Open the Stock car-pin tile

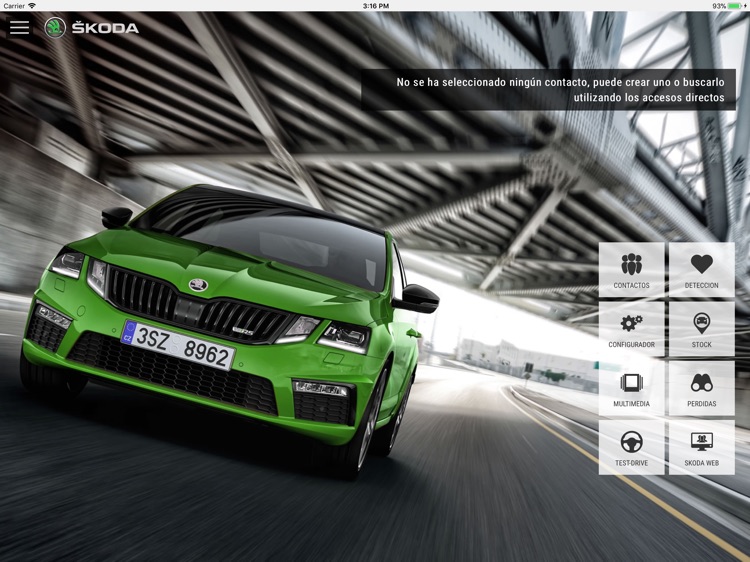pos(701,329)
